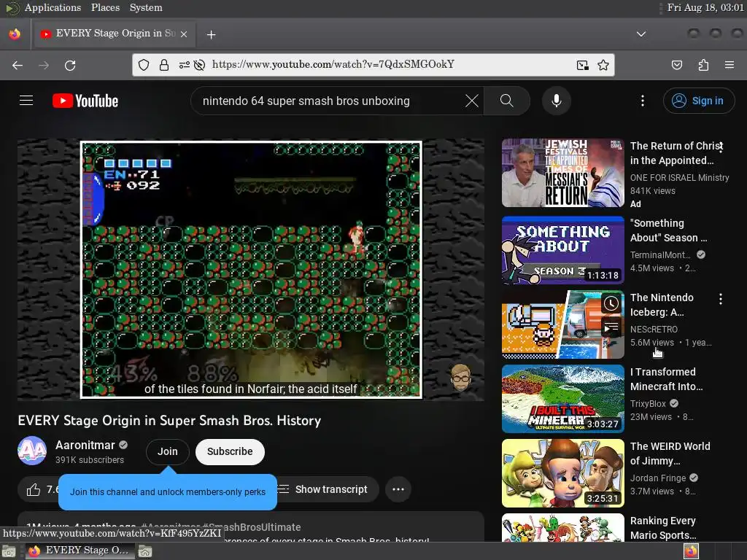Screen dimensions: 747x560
Task: Open the Firefox extensions puzzle icon
Action: (x=703, y=65)
